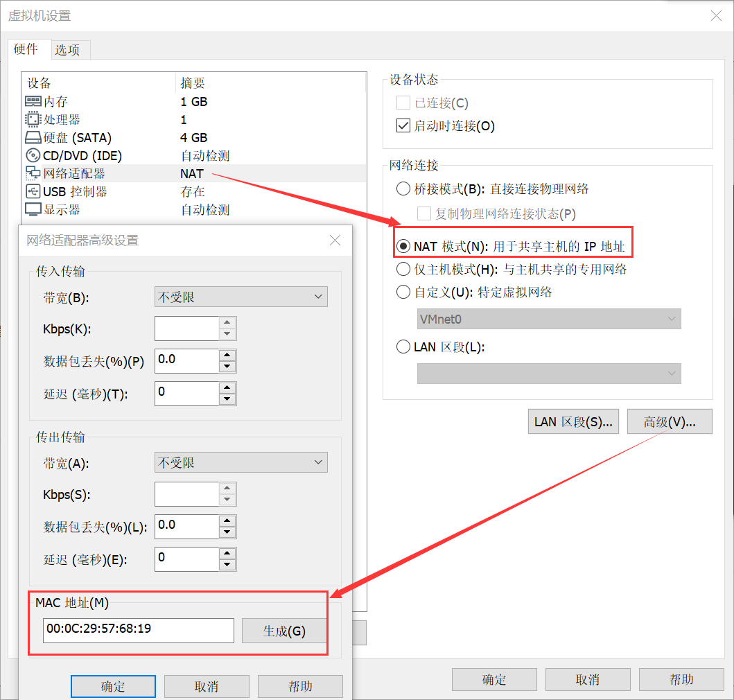
Task: Select the 处理器 (processor) device icon
Action: pos(32,119)
